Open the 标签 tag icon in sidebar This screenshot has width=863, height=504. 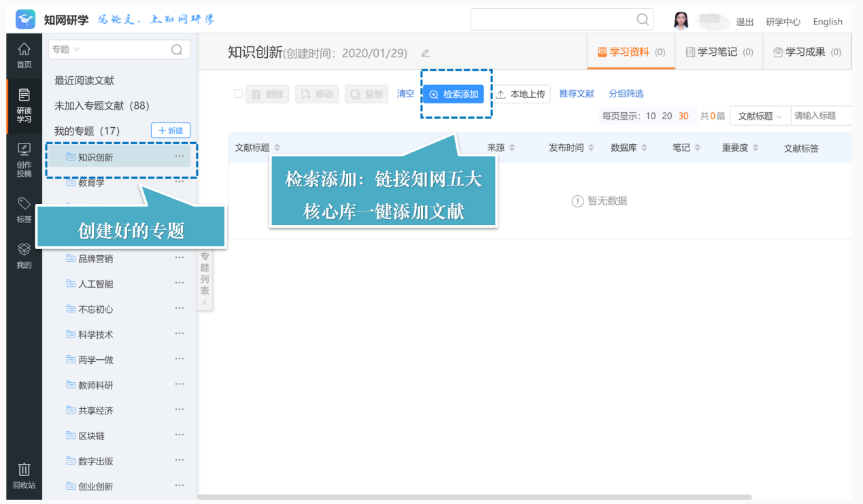pos(24,210)
